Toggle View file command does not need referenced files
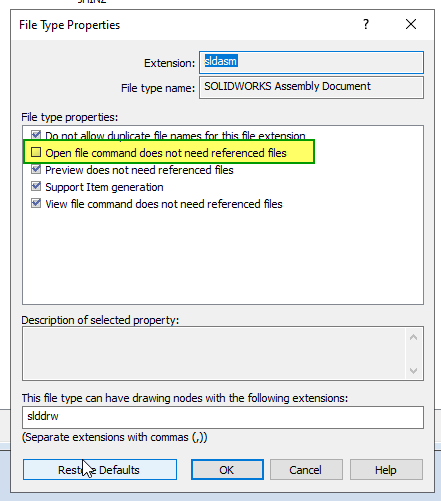This screenshot has height=501, width=441. [36, 203]
